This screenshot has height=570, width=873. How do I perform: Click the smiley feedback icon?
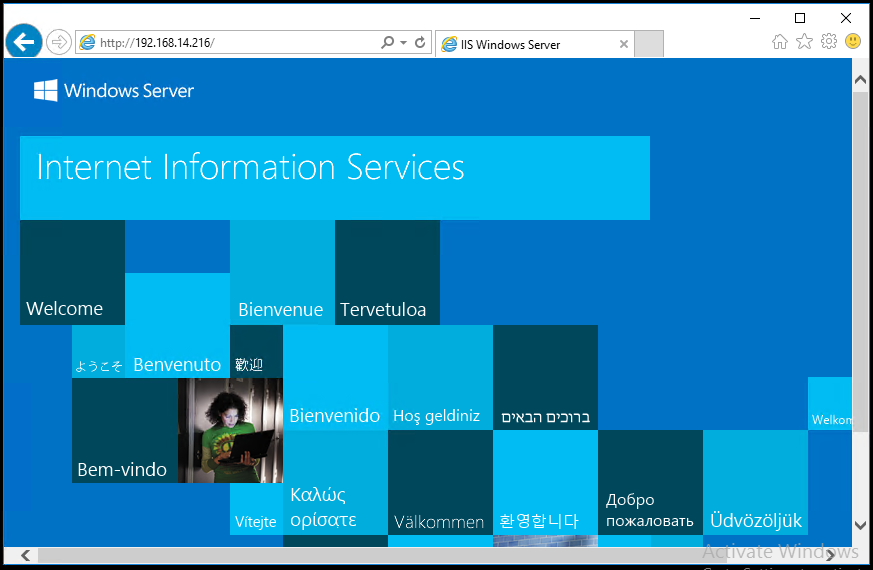tap(853, 41)
